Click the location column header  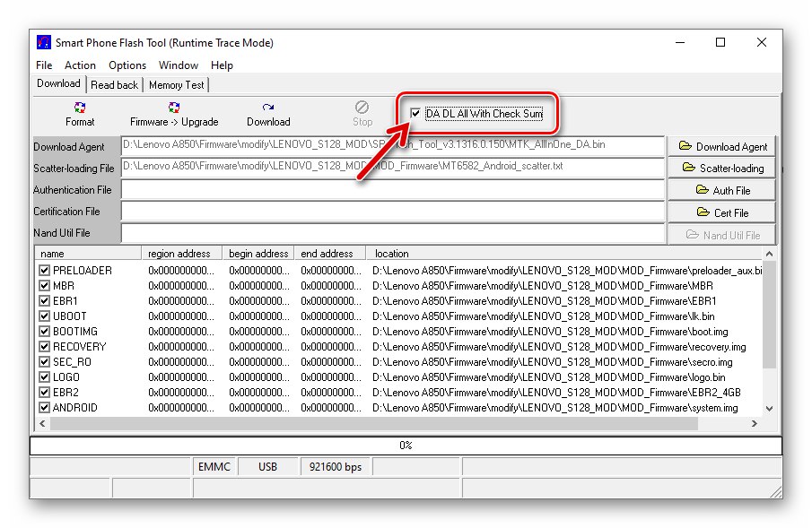(564, 254)
